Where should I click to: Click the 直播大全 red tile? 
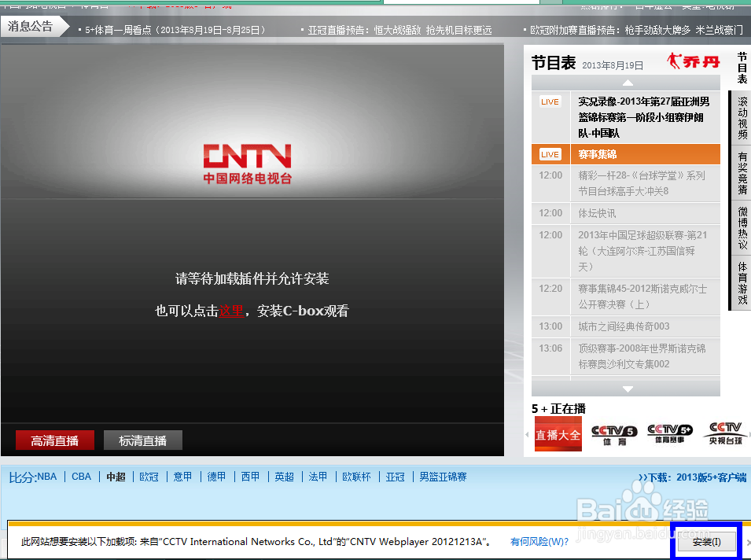click(x=558, y=433)
